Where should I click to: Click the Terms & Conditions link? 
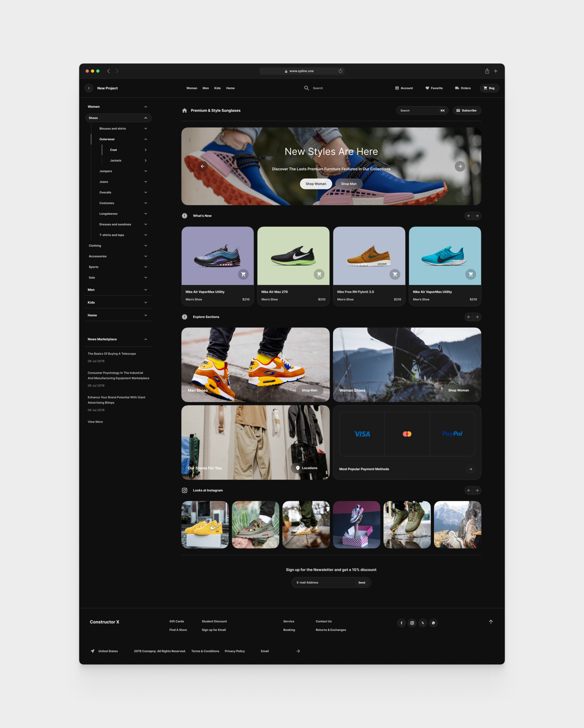(205, 651)
